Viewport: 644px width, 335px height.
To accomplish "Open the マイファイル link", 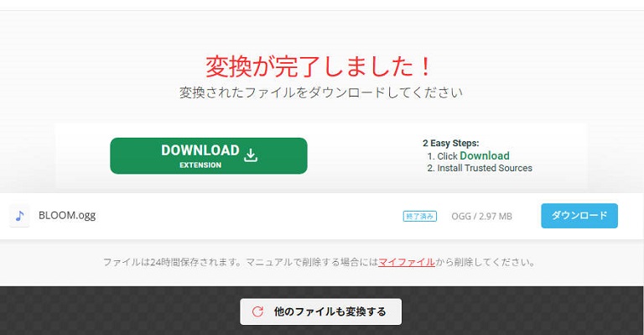I will [x=407, y=262].
